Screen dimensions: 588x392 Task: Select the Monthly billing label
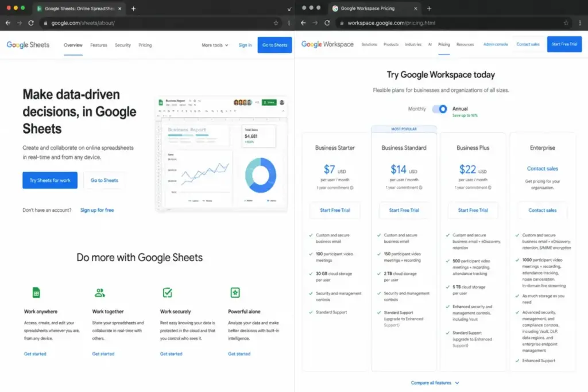(x=417, y=108)
